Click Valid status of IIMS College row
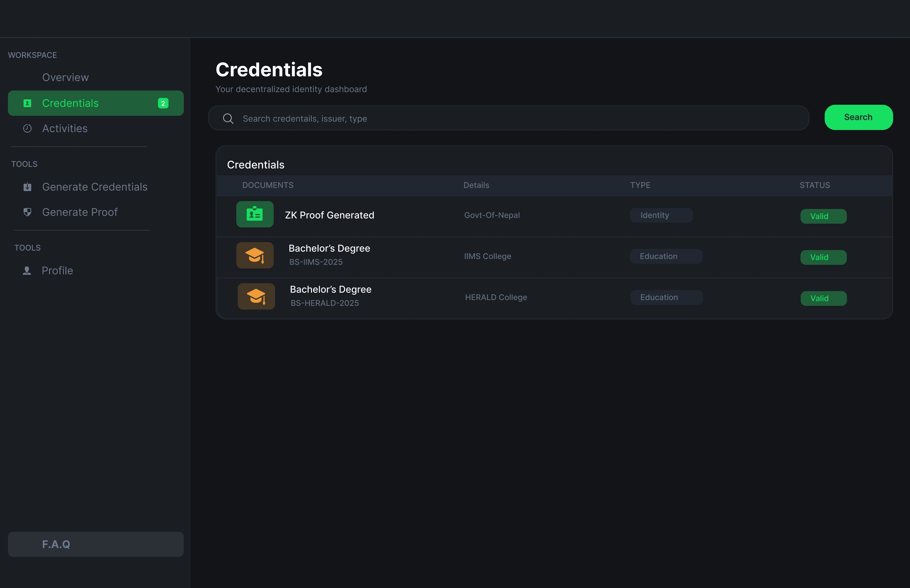 (x=823, y=257)
